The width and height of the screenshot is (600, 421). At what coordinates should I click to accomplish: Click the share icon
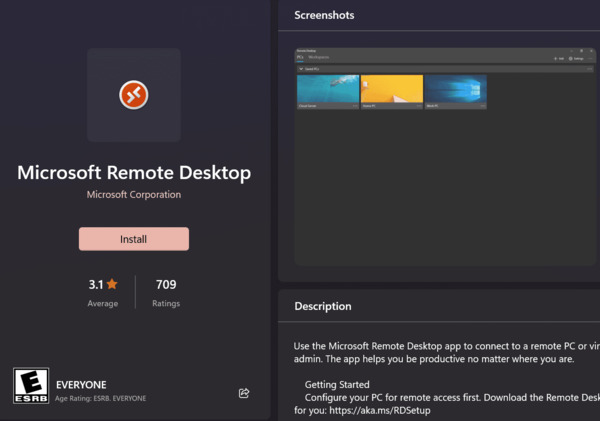click(244, 393)
